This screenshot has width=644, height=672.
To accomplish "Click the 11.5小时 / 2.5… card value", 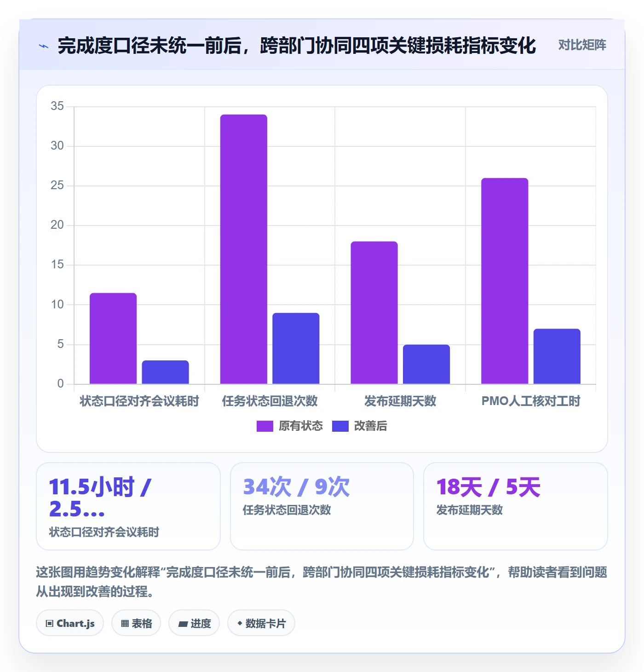I will click(x=100, y=498).
